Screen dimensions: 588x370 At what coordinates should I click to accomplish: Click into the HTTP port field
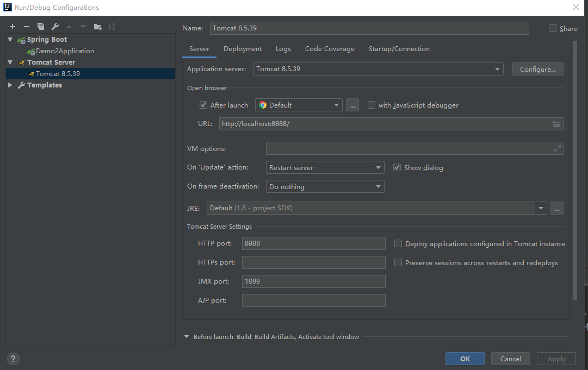pyautogui.click(x=313, y=243)
